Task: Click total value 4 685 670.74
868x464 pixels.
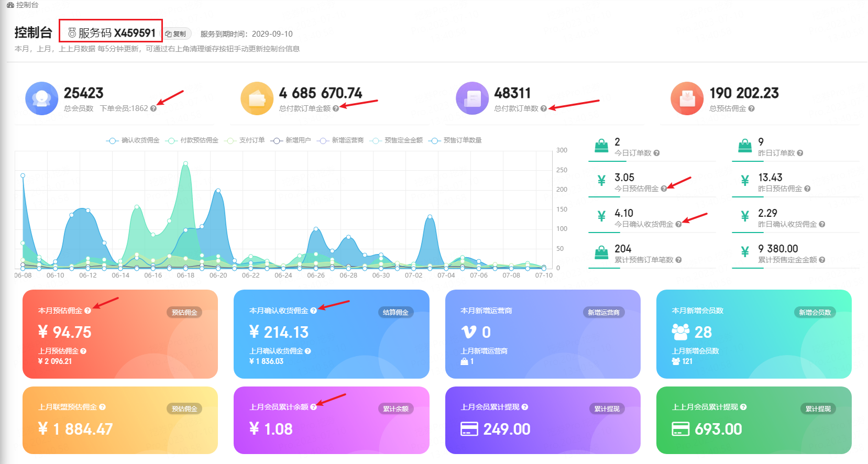Action: pyautogui.click(x=321, y=93)
